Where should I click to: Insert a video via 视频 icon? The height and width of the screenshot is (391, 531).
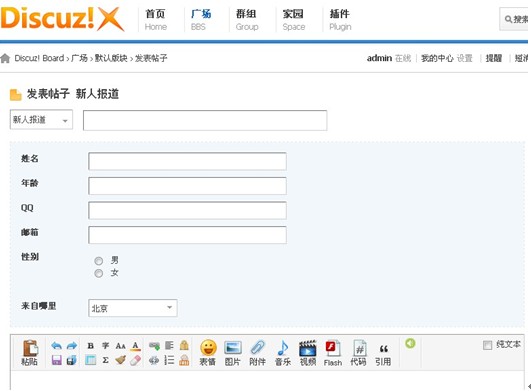308,352
